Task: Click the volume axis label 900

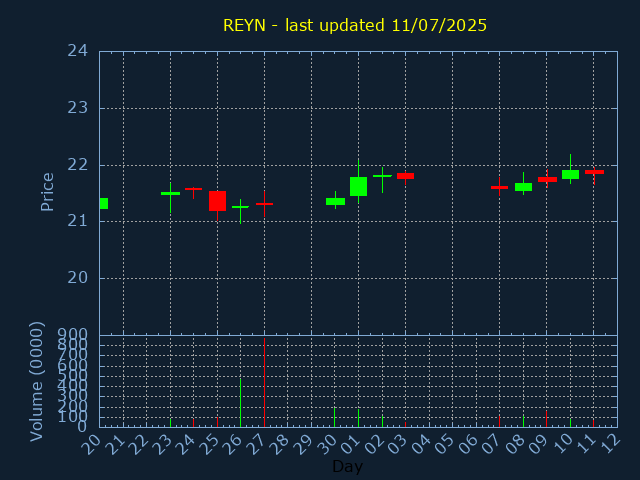Action: pos(72,335)
